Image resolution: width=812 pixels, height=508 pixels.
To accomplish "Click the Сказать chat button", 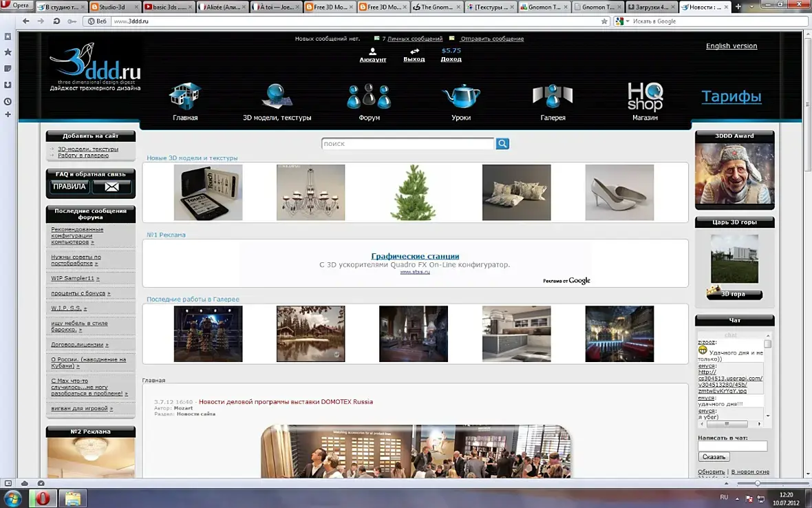I will pos(714,457).
